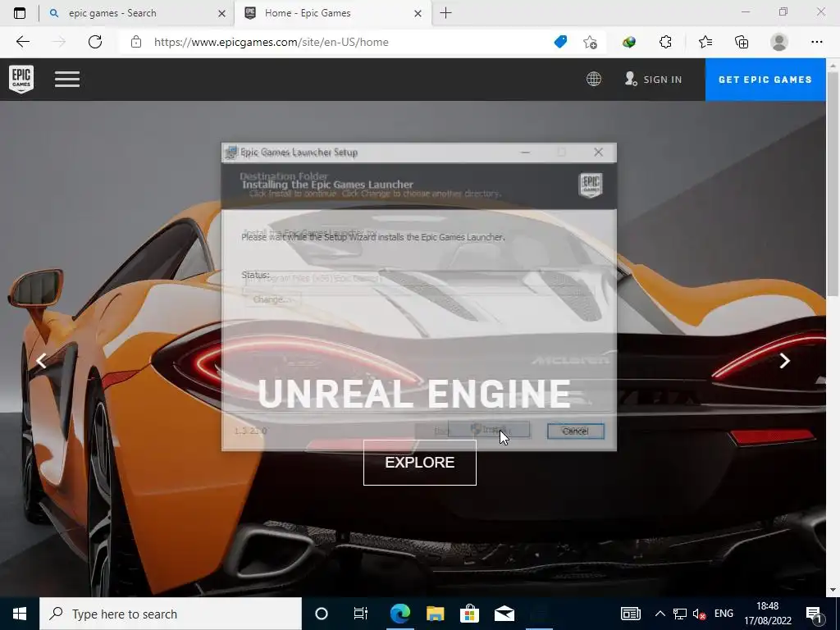Screen dimensions: 840x630
Task: Open the Collections panel
Action: [x=742, y=42]
